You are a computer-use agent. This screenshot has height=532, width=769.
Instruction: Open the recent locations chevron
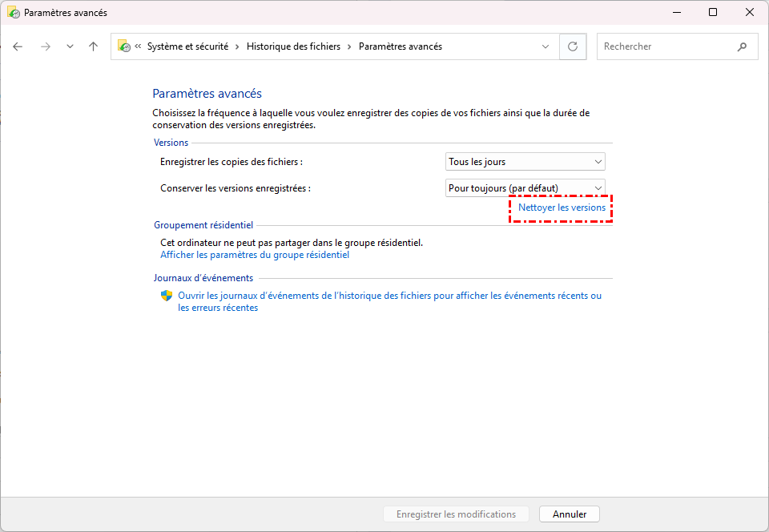(x=70, y=46)
